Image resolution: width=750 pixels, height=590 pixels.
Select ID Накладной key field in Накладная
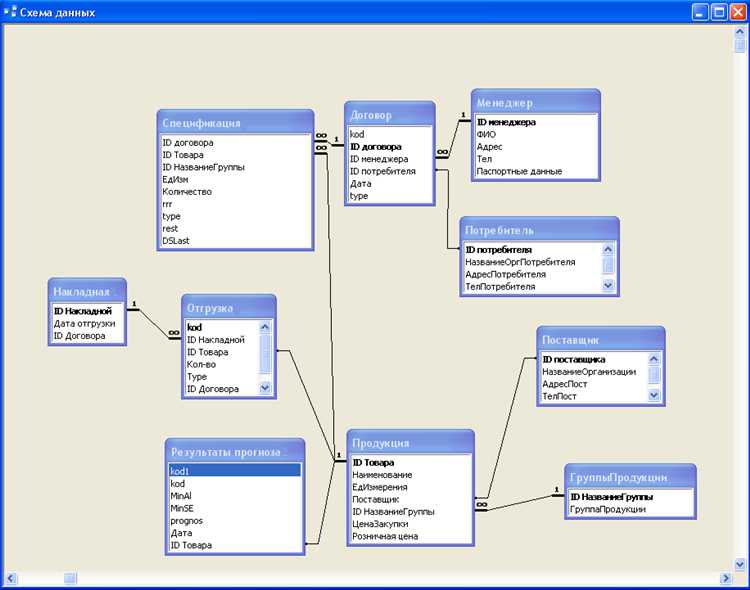click(x=87, y=311)
